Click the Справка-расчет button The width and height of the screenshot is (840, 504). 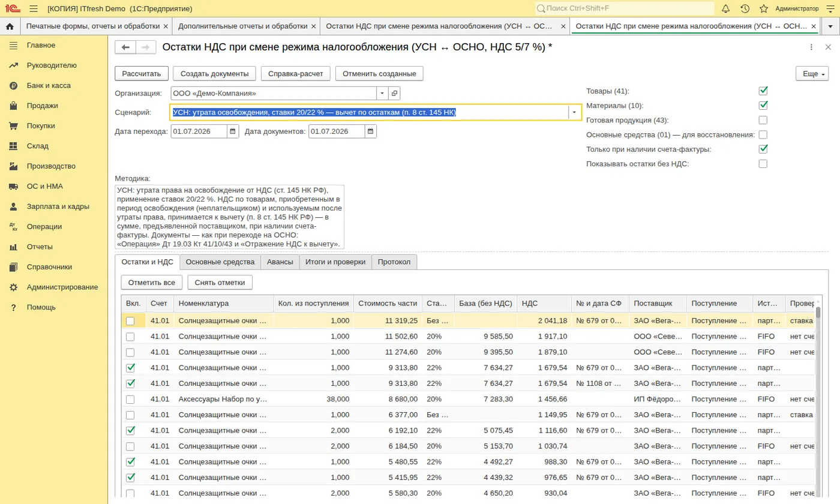coord(296,73)
